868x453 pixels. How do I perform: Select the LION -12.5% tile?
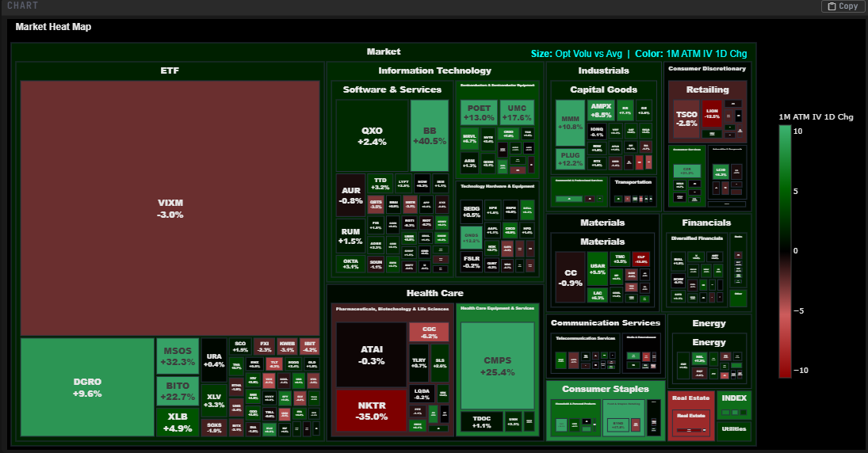[x=712, y=114]
